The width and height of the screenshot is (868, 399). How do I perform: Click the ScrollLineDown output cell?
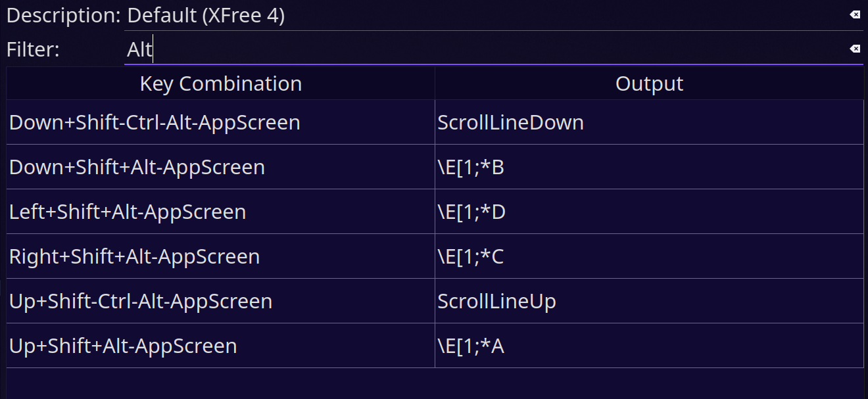pos(649,122)
